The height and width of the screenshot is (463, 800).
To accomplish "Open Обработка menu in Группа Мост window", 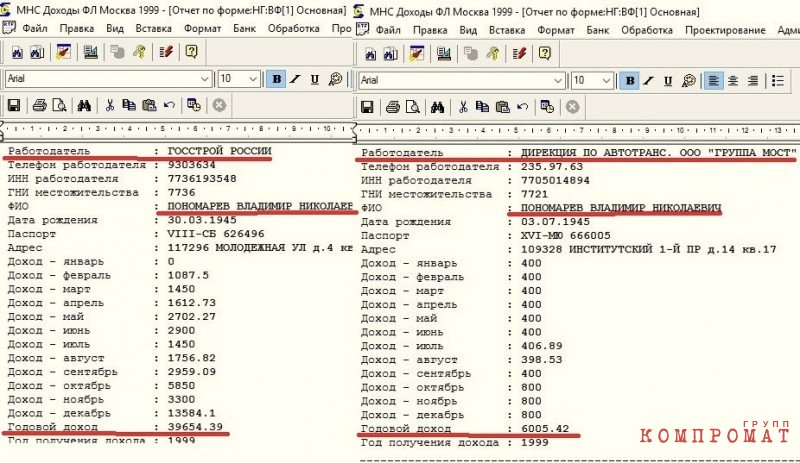I will point(647,30).
